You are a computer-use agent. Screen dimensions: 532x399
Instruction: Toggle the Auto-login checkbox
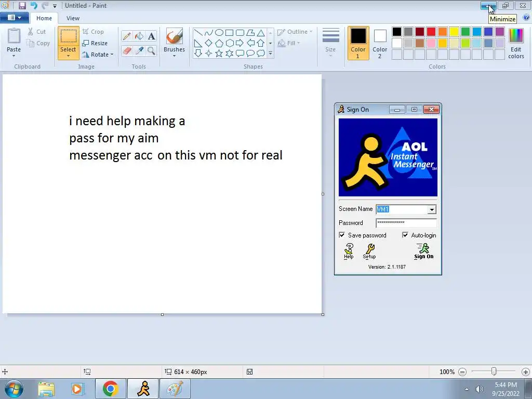point(405,235)
